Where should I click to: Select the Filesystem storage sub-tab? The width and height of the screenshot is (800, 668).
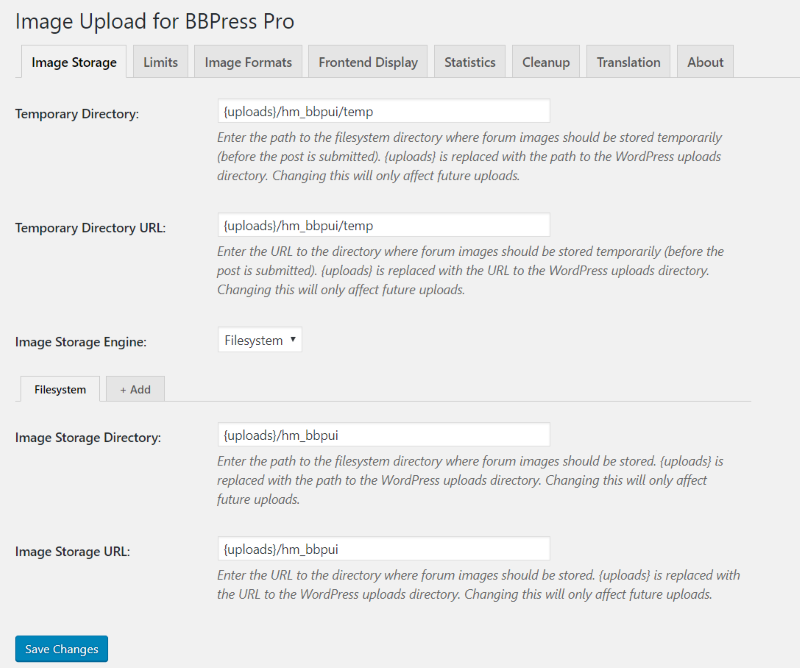click(x=60, y=389)
